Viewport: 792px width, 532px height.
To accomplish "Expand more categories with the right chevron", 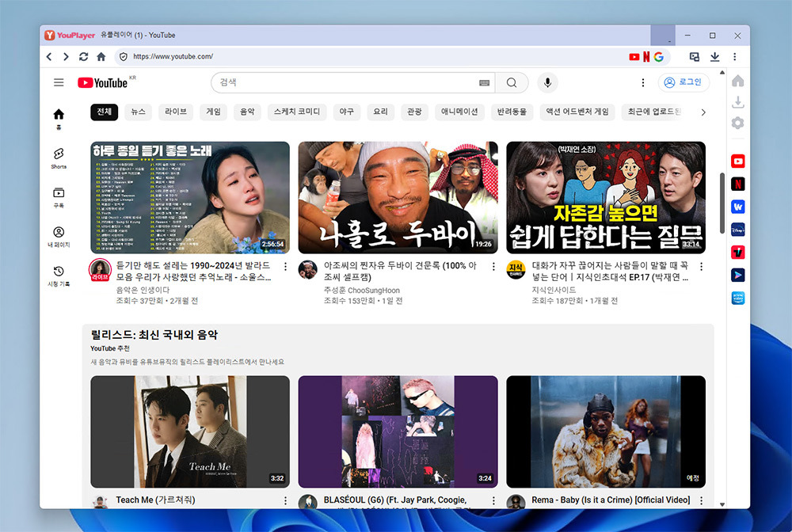I will point(702,112).
